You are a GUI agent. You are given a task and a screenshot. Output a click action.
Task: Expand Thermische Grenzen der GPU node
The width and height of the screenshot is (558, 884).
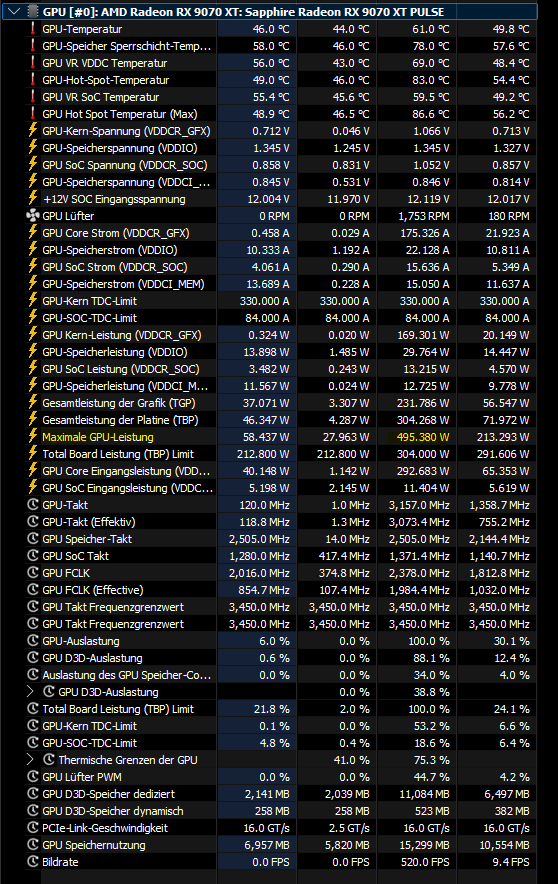pyautogui.click(x=30, y=759)
